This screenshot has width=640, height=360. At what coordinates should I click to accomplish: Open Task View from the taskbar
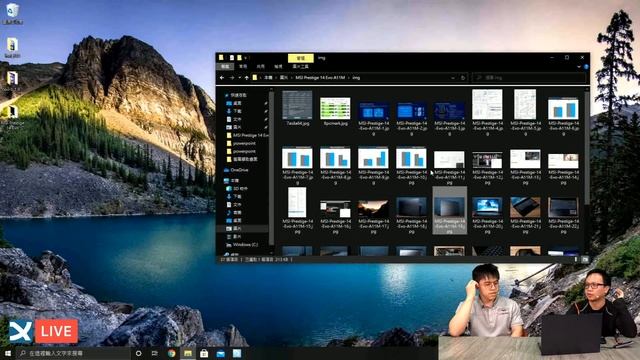click(155, 353)
